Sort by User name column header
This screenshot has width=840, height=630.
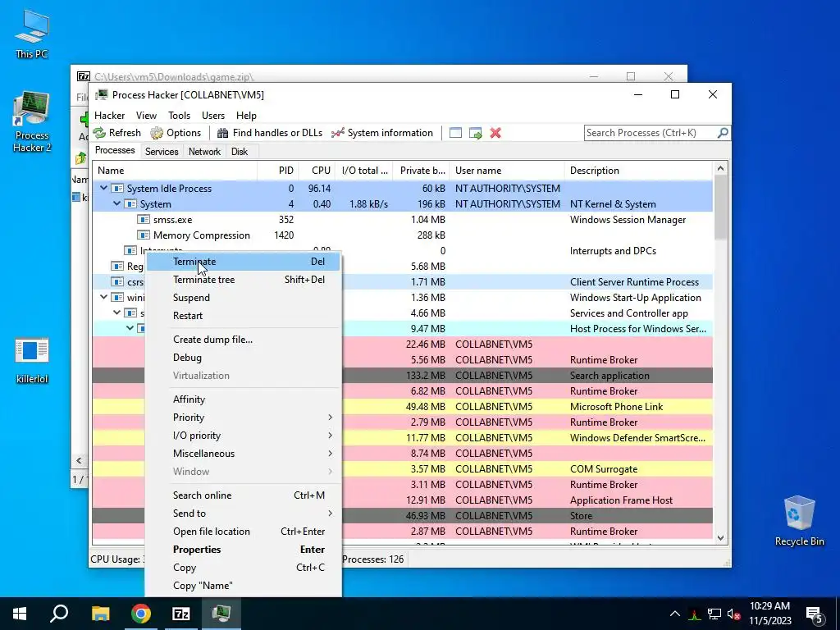(507, 171)
